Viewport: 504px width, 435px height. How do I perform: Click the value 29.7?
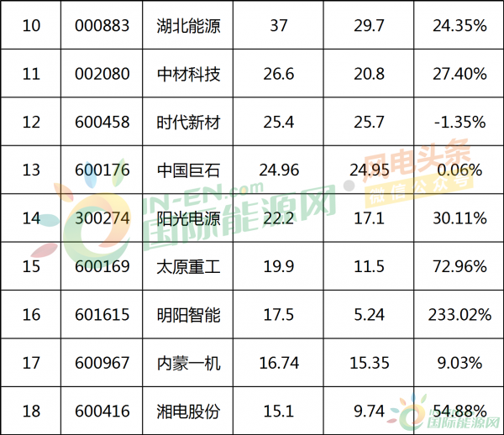(369, 26)
